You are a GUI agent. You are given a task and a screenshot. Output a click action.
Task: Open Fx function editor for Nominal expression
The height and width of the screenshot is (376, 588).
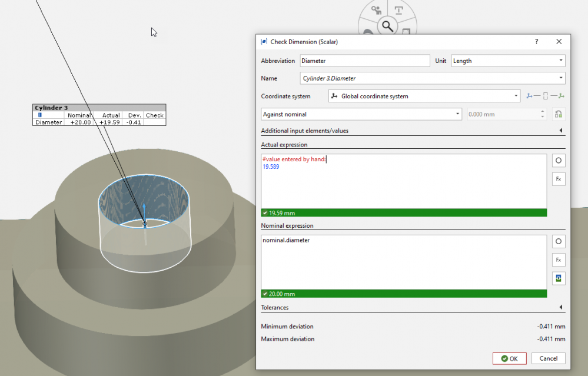pyautogui.click(x=559, y=259)
